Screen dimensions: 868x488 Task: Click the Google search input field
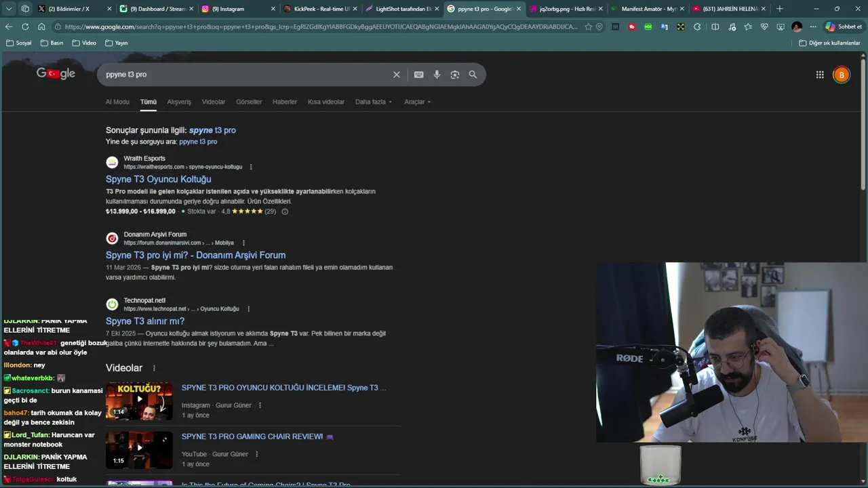[x=248, y=75]
